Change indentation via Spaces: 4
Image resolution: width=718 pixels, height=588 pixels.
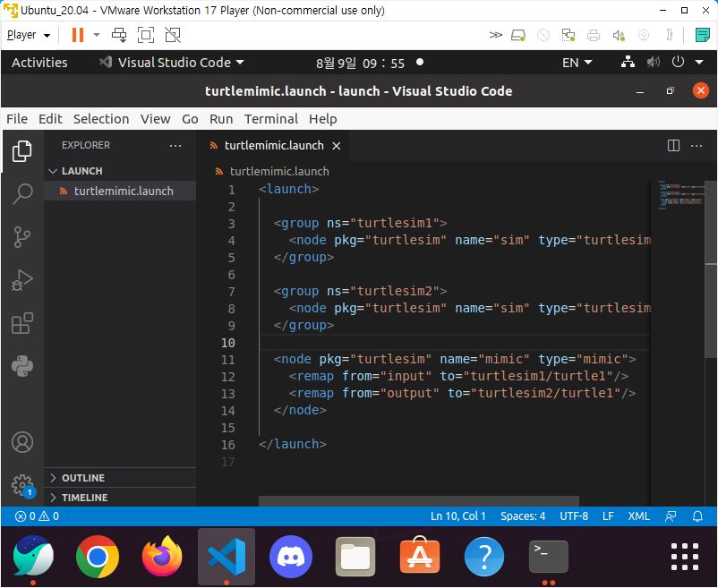coord(523,516)
